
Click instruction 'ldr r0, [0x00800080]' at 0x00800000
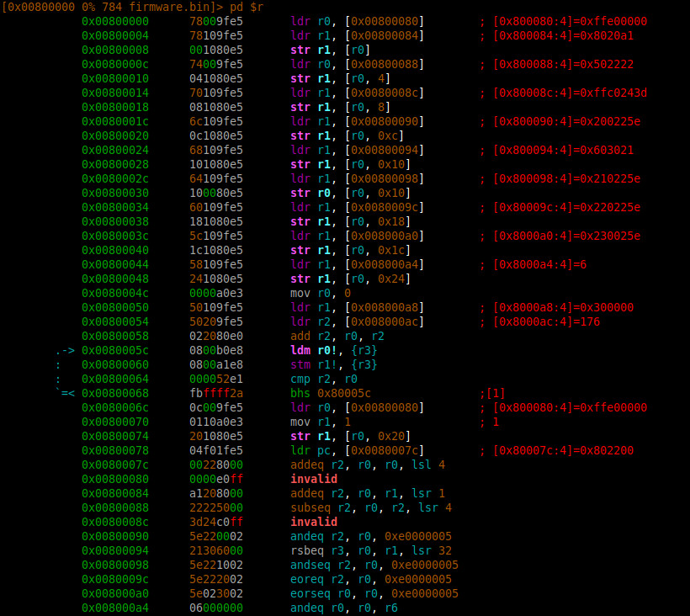(357, 21)
